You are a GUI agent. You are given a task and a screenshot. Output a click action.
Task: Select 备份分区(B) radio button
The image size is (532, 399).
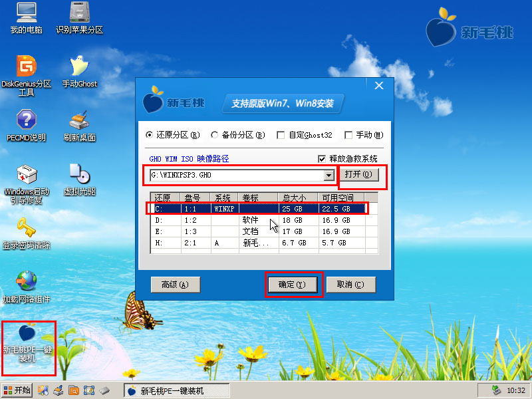pos(237,135)
